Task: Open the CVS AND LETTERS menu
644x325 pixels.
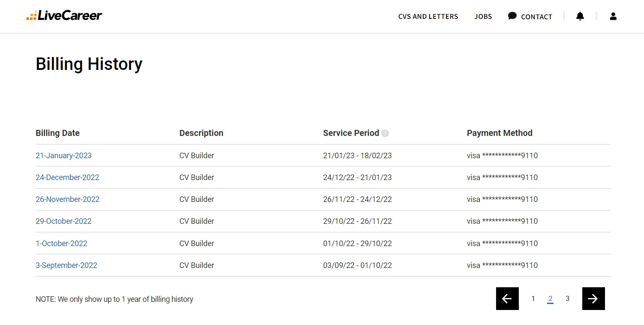Action: pos(428,17)
